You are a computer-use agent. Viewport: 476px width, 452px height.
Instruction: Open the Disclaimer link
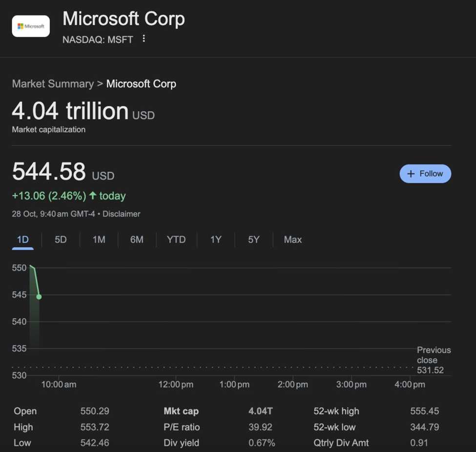click(x=121, y=214)
